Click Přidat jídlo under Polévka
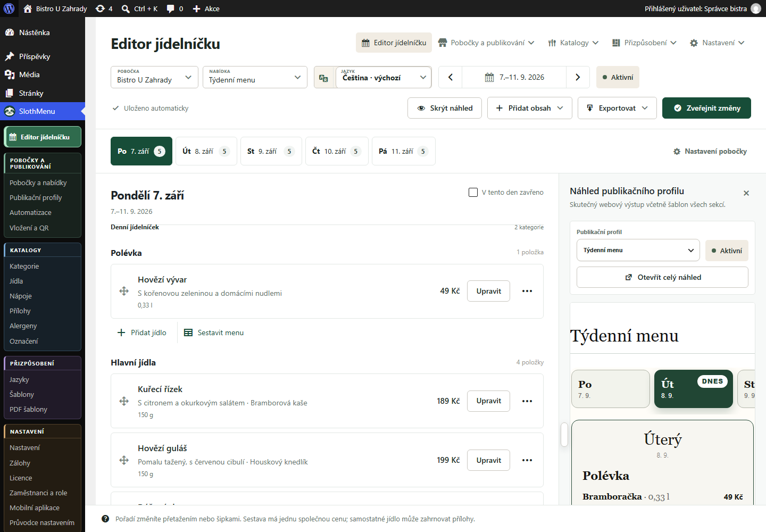The image size is (766, 532). click(142, 332)
